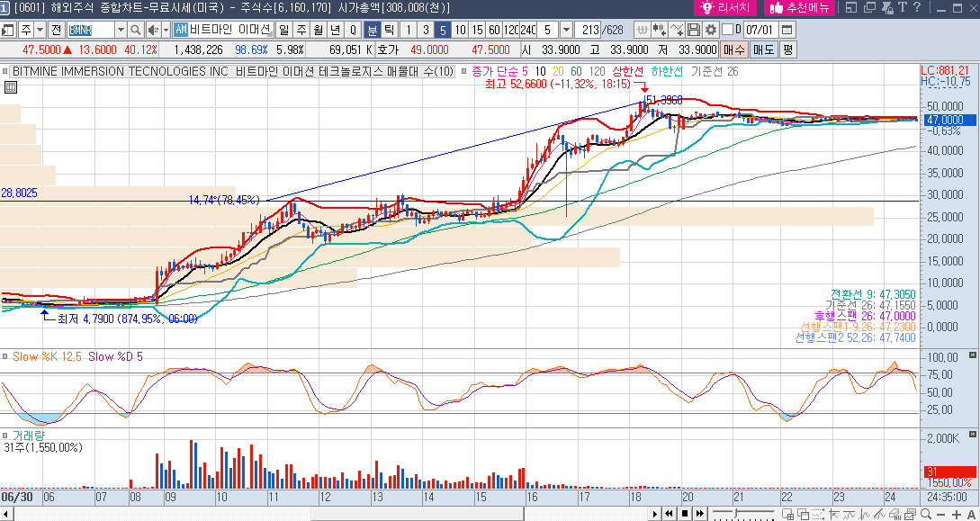Select 1-minute interval button
This screenshot has height=521, width=980.
409,30
